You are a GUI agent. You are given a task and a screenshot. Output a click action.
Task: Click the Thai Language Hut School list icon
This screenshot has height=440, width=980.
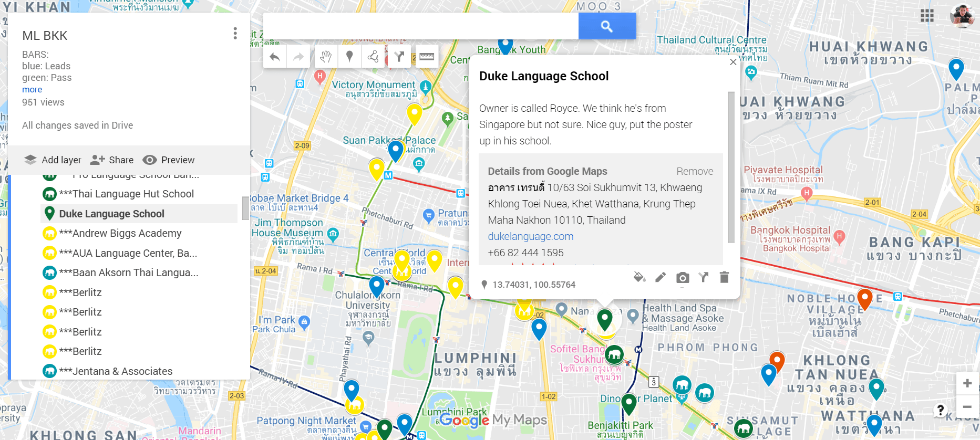coord(49,194)
